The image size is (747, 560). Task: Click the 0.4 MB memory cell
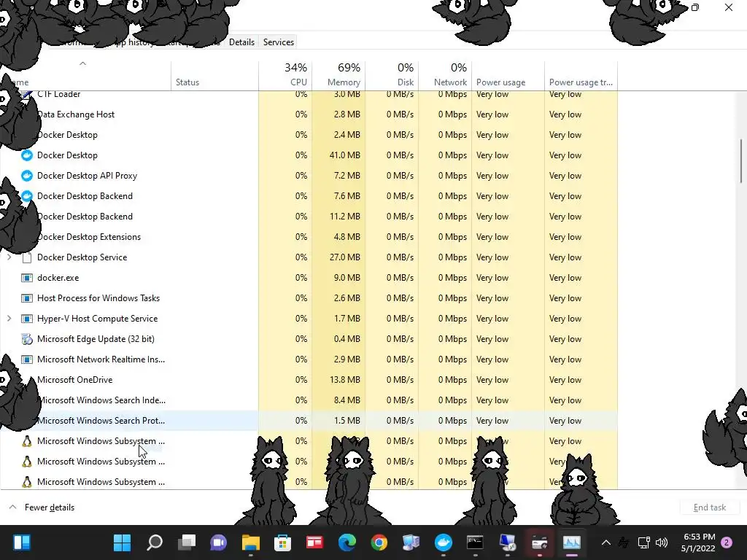pyautogui.click(x=338, y=339)
